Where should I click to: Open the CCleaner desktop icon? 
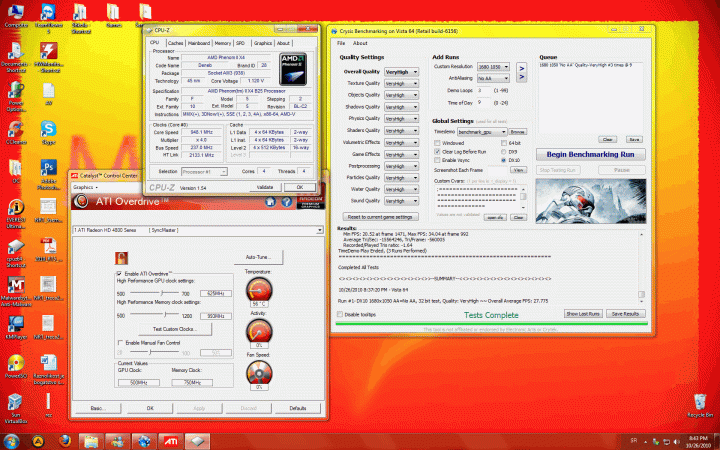tap(15, 133)
